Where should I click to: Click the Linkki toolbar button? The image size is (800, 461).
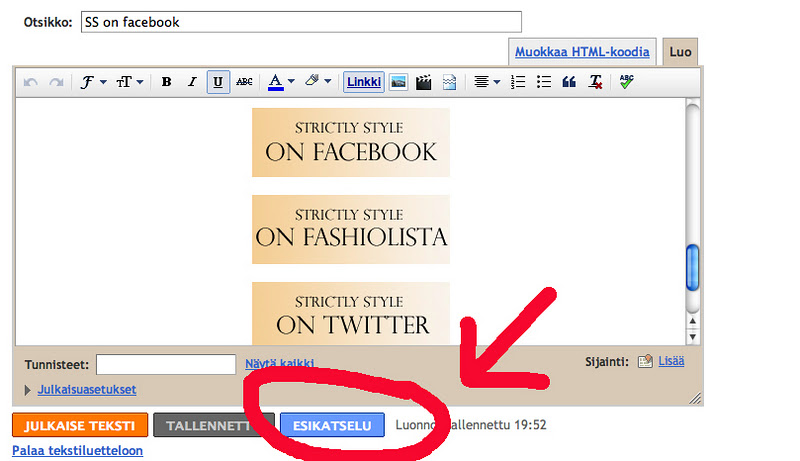click(x=364, y=82)
